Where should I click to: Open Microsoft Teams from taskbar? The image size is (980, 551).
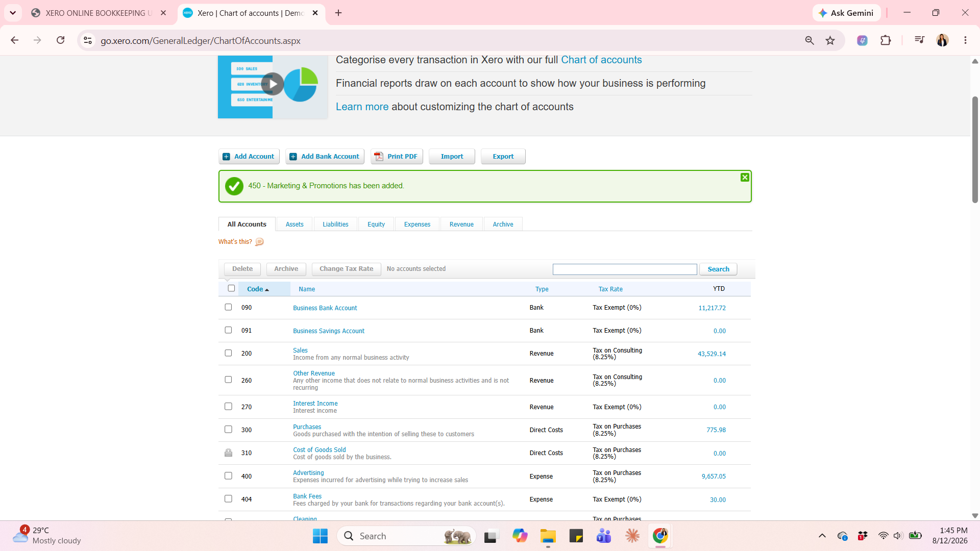[x=604, y=536]
